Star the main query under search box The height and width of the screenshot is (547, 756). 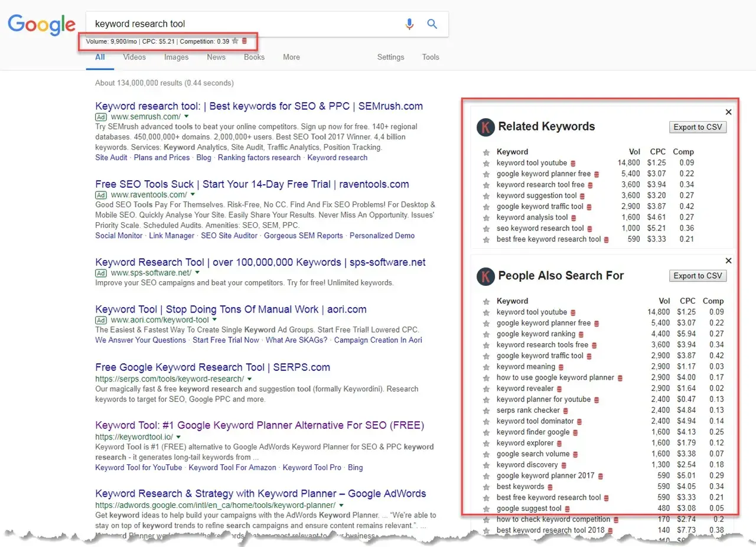pyautogui.click(x=235, y=41)
